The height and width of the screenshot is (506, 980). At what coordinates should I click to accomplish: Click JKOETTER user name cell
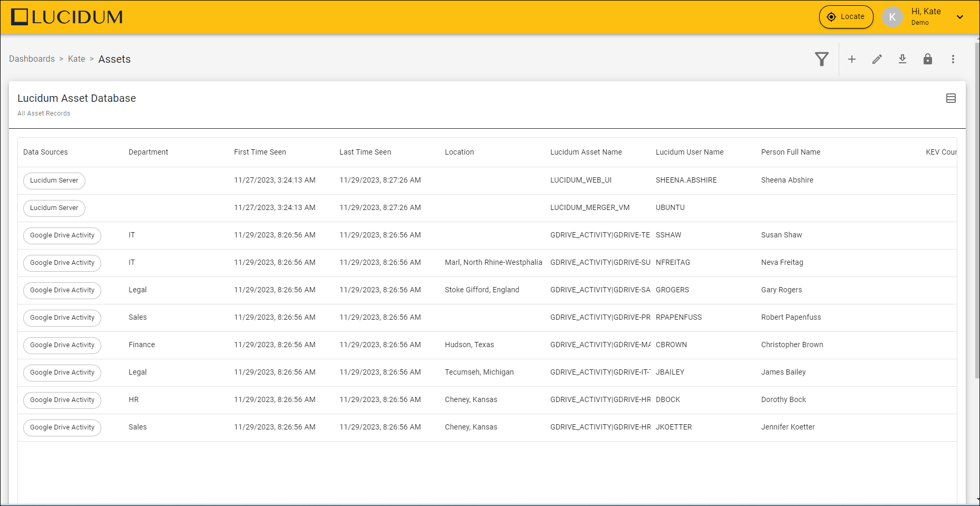(674, 427)
